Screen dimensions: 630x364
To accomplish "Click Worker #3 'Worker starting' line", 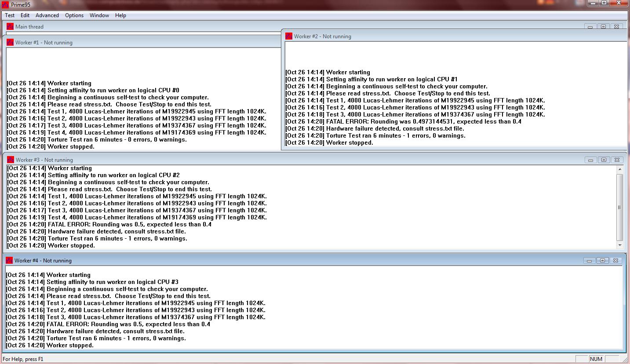I will (x=49, y=168).
